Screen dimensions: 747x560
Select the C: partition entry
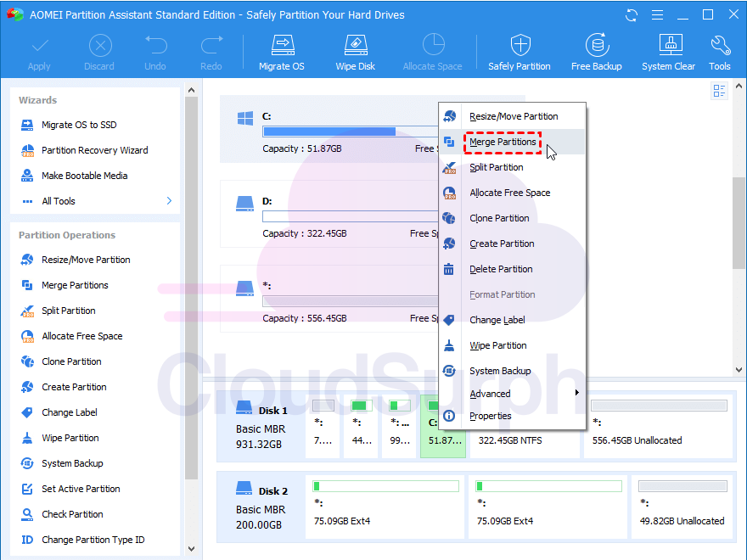pyautogui.click(x=329, y=130)
